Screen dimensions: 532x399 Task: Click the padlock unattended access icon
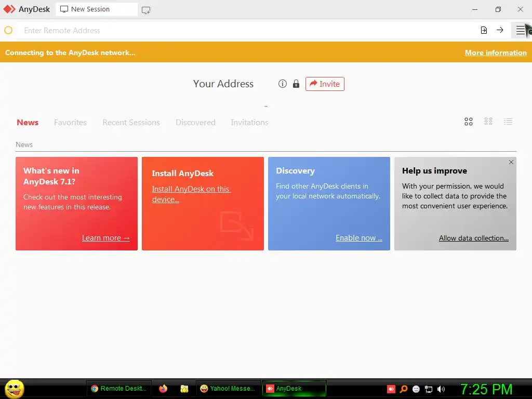click(x=296, y=84)
